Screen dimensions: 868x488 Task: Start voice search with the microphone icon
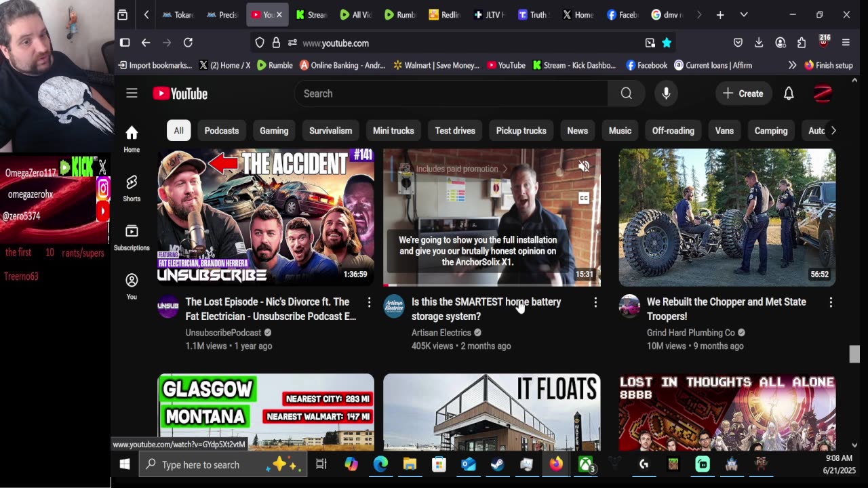(x=666, y=94)
